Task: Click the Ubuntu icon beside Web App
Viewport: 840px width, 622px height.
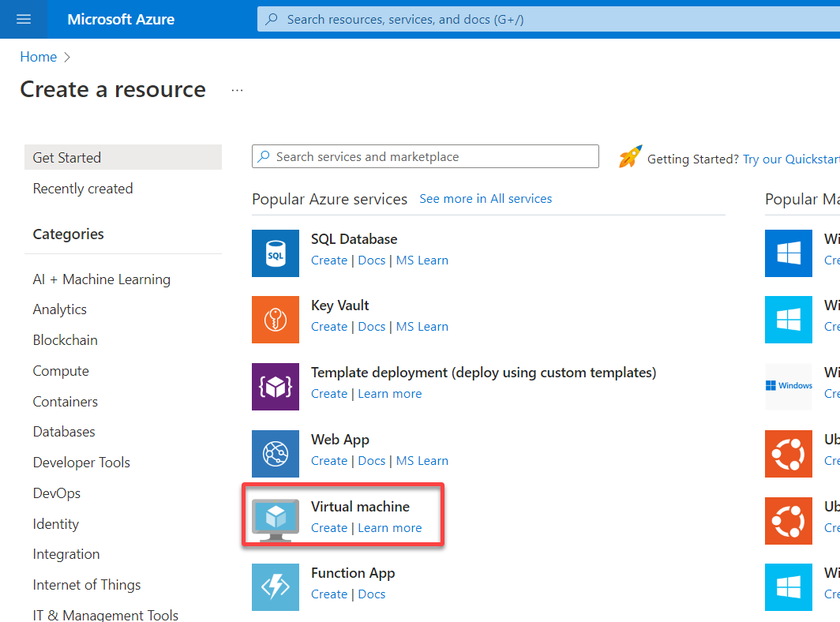Action: coord(789,454)
